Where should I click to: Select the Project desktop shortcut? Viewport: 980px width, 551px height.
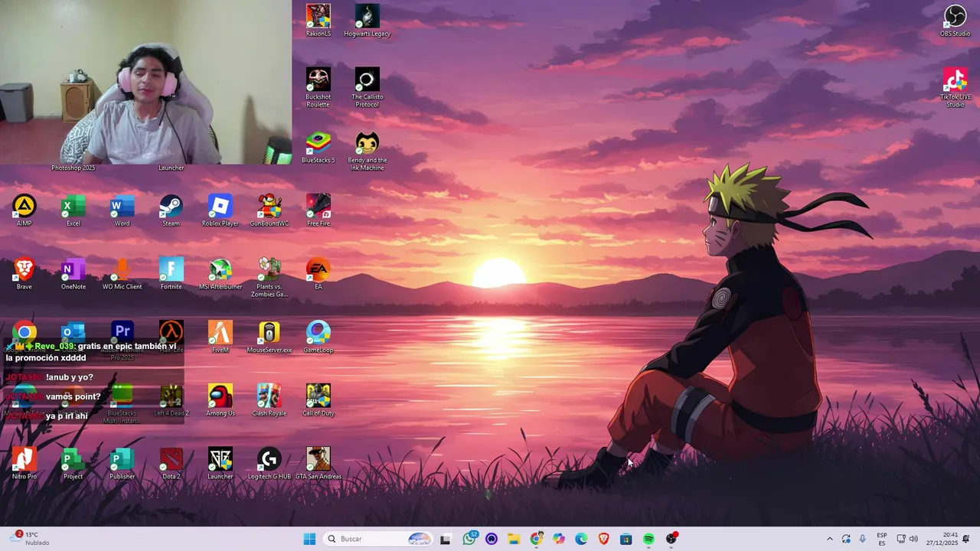tap(73, 465)
